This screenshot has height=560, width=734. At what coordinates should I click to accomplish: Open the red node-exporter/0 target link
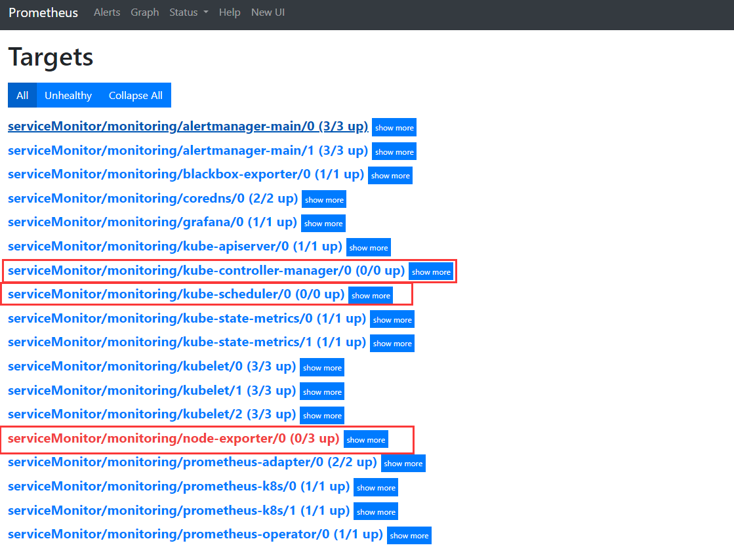(174, 439)
